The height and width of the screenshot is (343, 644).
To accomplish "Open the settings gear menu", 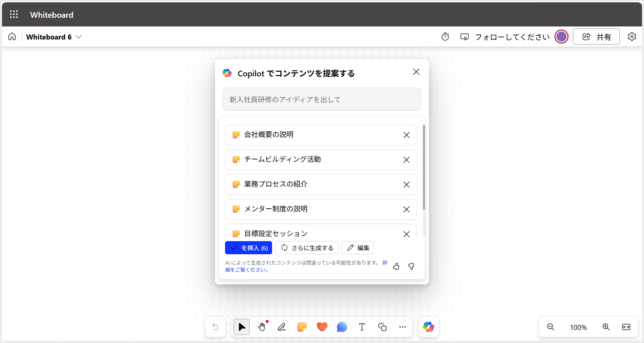I will tap(632, 37).
